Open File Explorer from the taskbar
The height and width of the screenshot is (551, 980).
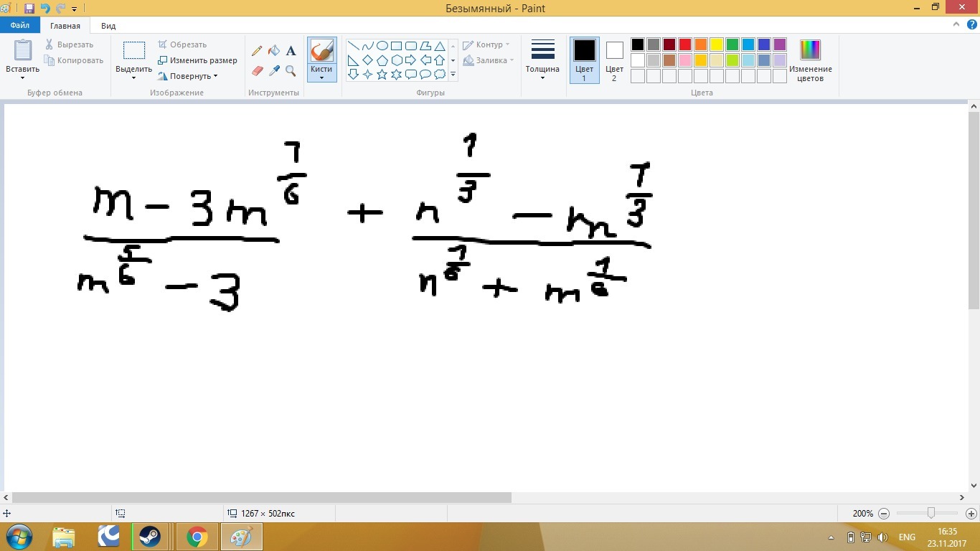pos(63,537)
